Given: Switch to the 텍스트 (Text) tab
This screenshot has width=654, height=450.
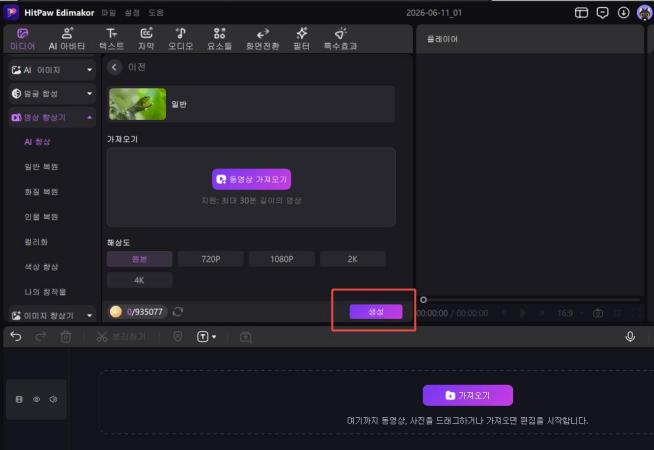Looking at the screenshot, I should (111, 39).
